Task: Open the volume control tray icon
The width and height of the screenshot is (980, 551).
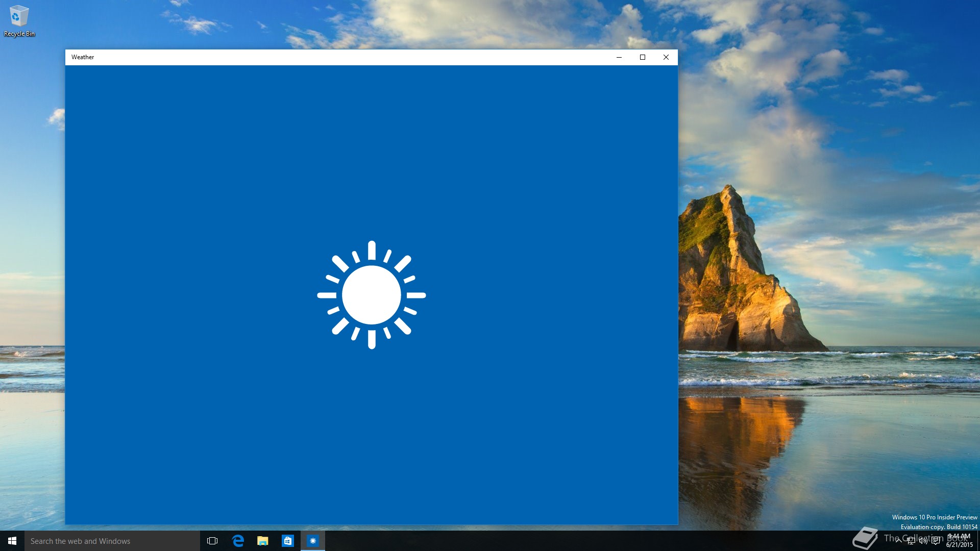Action: click(923, 541)
